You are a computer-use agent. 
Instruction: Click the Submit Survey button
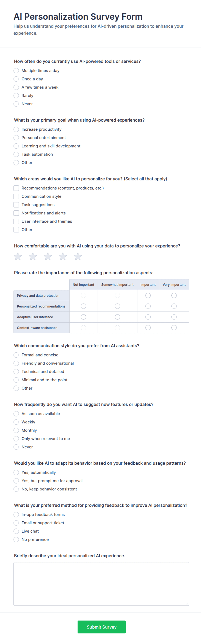tap(102, 627)
